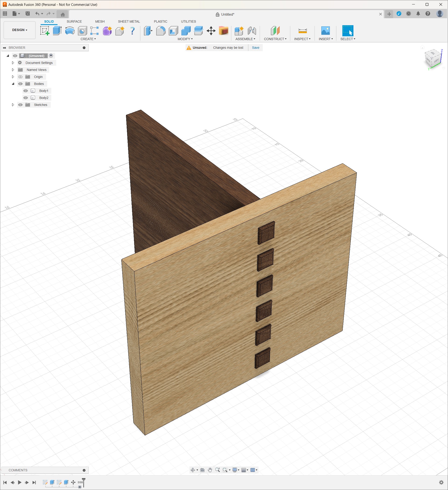This screenshot has width=448, height=490.
Task: Hide Body1 using its eye icon
Action: (x=25, y=91)
